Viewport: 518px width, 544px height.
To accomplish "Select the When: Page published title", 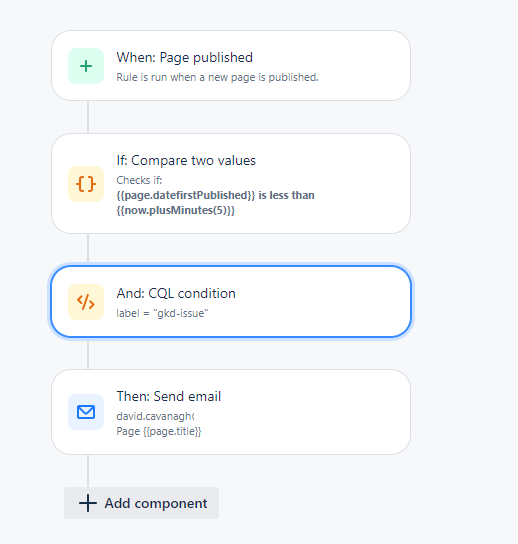I will click(185, 58).
